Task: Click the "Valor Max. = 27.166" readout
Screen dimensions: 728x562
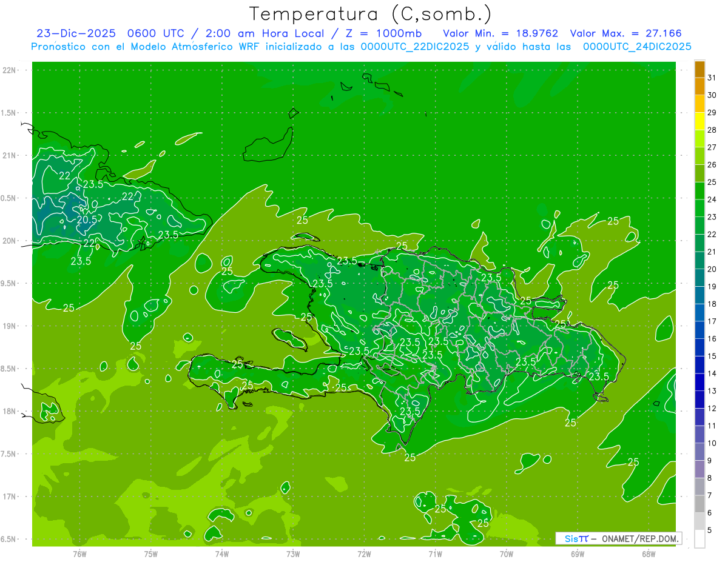Action: point(626,33)
